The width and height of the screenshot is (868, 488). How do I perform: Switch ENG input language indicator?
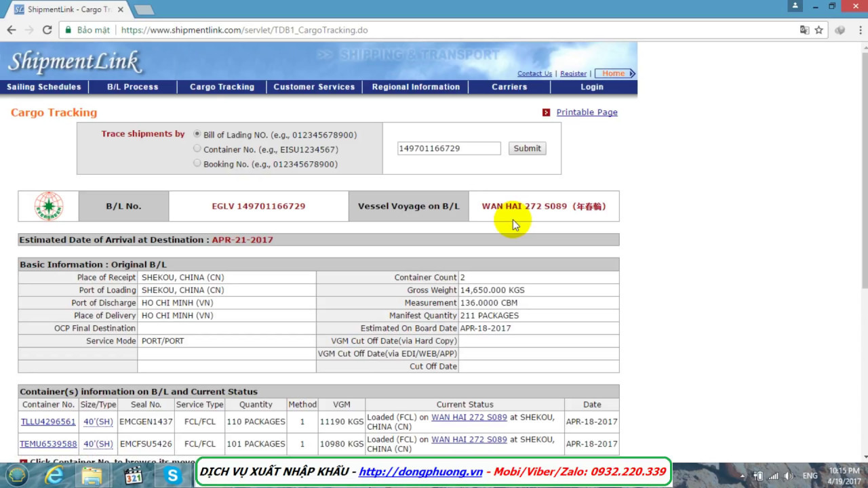point(810,476)
